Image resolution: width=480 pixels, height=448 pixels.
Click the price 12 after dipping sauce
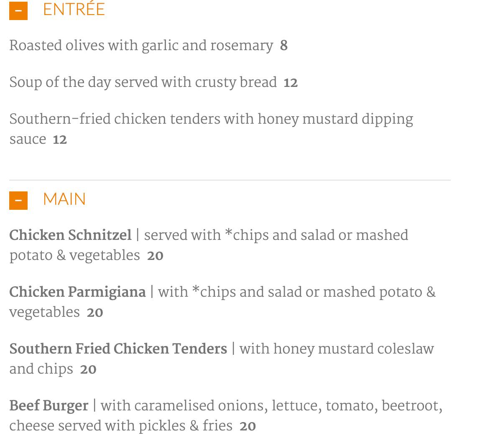click(x=60, y=140)
